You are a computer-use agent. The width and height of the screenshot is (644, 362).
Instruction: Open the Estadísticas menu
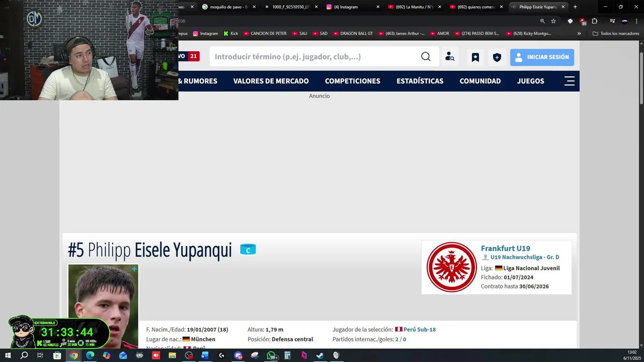[420, 81]
